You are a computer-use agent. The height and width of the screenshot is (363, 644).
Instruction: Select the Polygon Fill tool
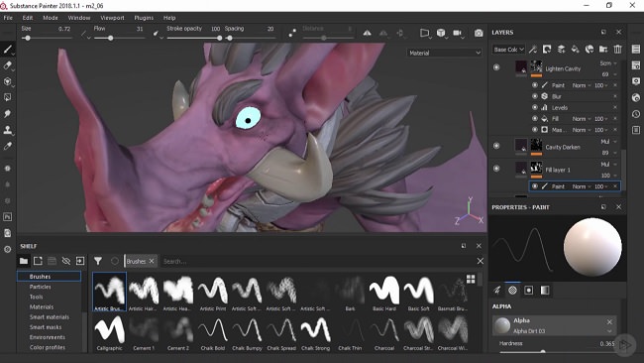[x=7, y=97]
